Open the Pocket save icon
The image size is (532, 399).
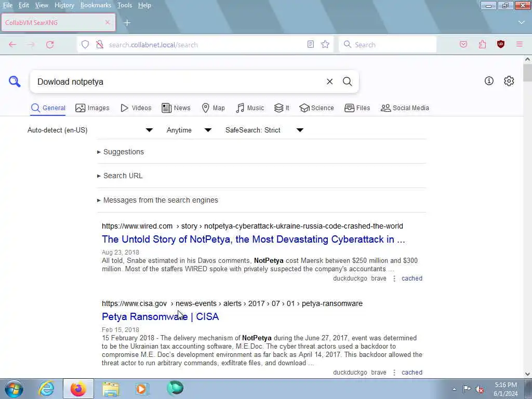click(x=463, y=45)
